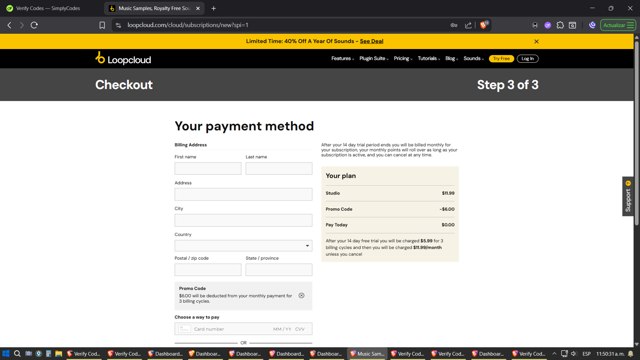Open Leo AI assistant icon in toolbar
The image size is (640, 360).
point(592,25)
